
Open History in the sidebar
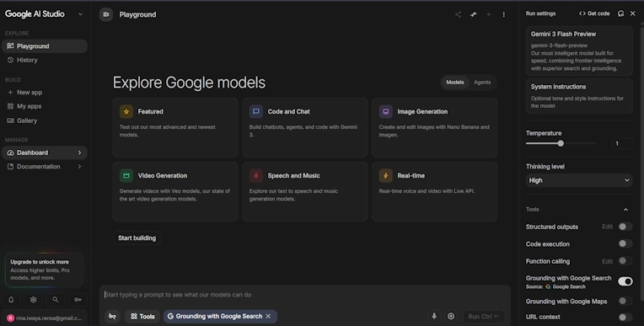(x=45, y=60)
